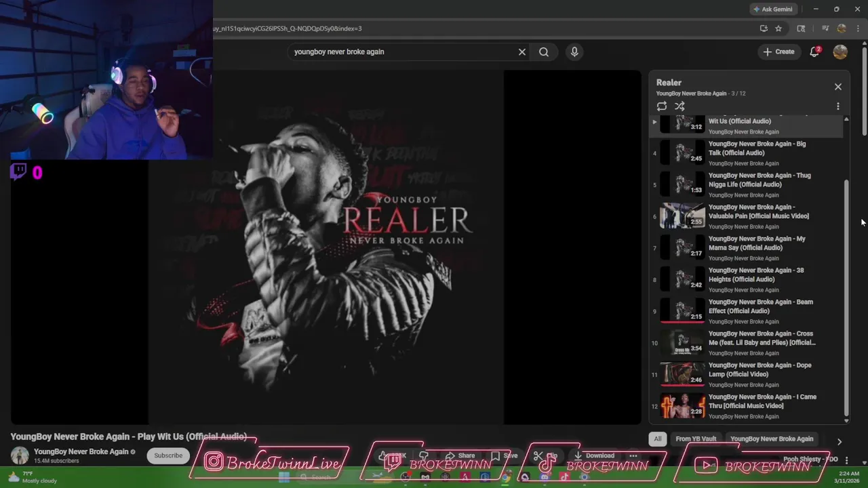The image size is (868, 488).
Task: Click 'YoungBoy Never Broke Again - 3 / 12' text
Action: pos(701,94)
